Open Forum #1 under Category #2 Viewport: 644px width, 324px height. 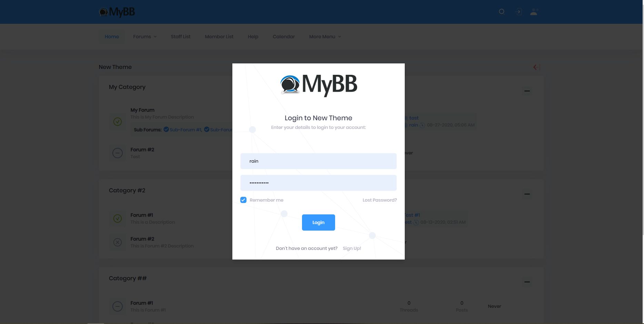142,215
